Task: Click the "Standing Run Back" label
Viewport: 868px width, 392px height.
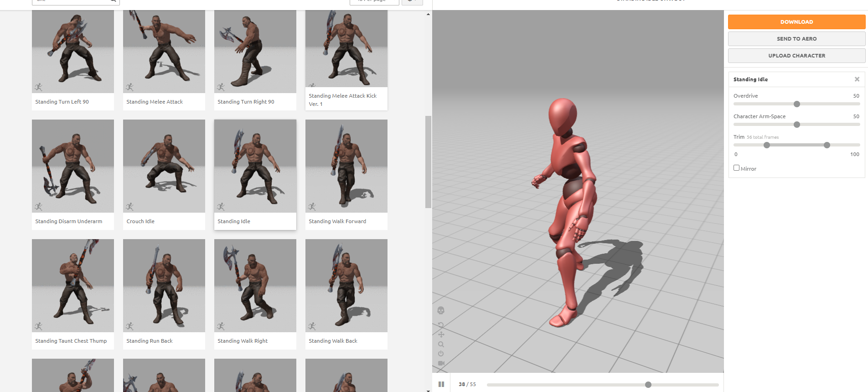Action: point(150,341)
